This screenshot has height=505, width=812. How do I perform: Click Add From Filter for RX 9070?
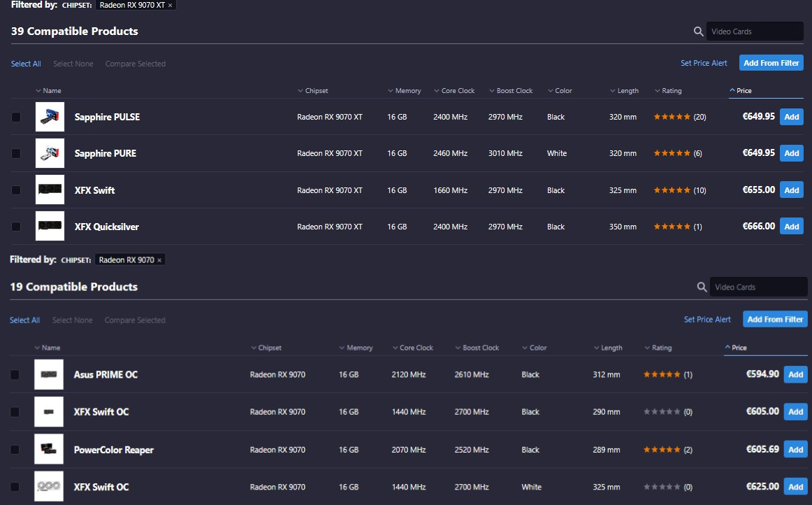(775, 320)
